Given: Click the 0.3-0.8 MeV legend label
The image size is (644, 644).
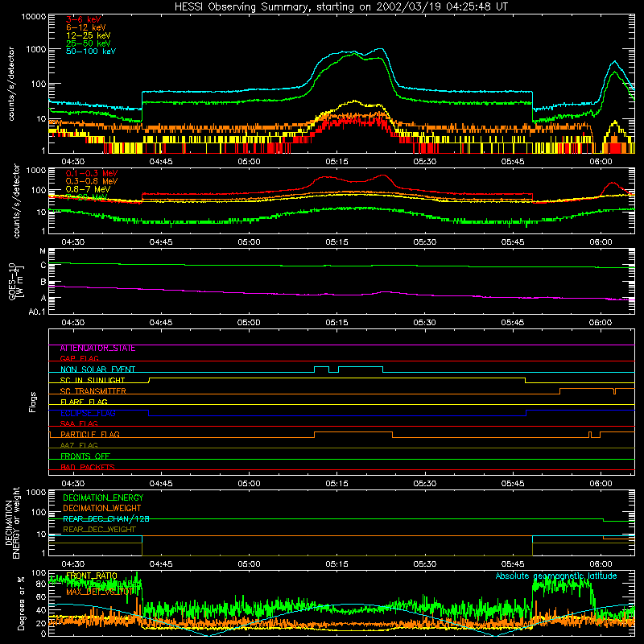Looking at the screenshot, I should point(92,181).
